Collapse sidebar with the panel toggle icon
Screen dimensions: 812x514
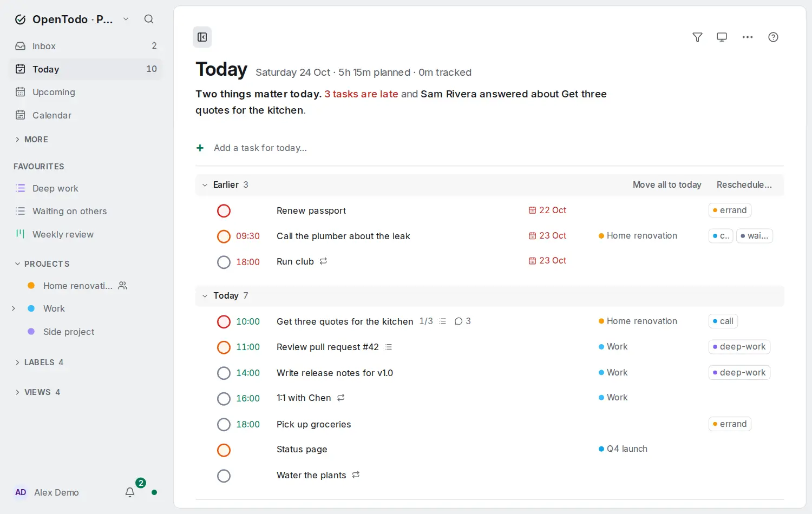point(202,37)
